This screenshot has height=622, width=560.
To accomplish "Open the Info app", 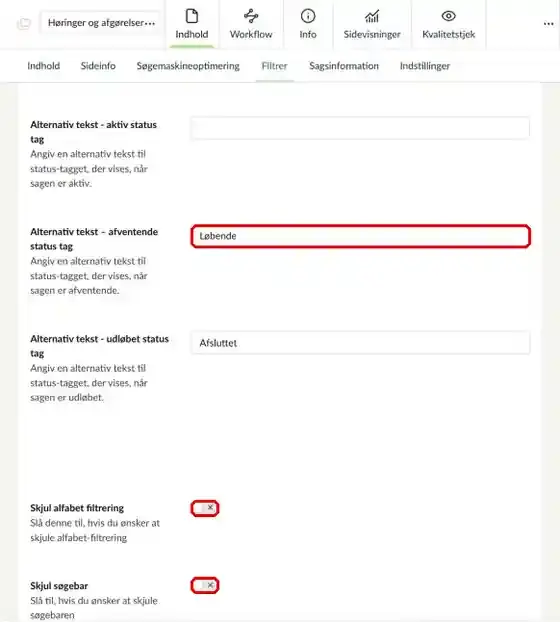I will click(x=308, y=25).
